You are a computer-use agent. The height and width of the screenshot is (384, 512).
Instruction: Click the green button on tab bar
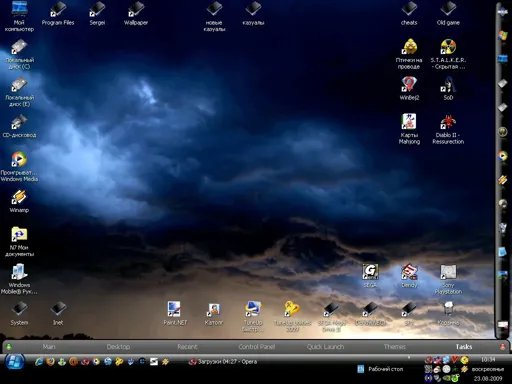coord(8,347)
